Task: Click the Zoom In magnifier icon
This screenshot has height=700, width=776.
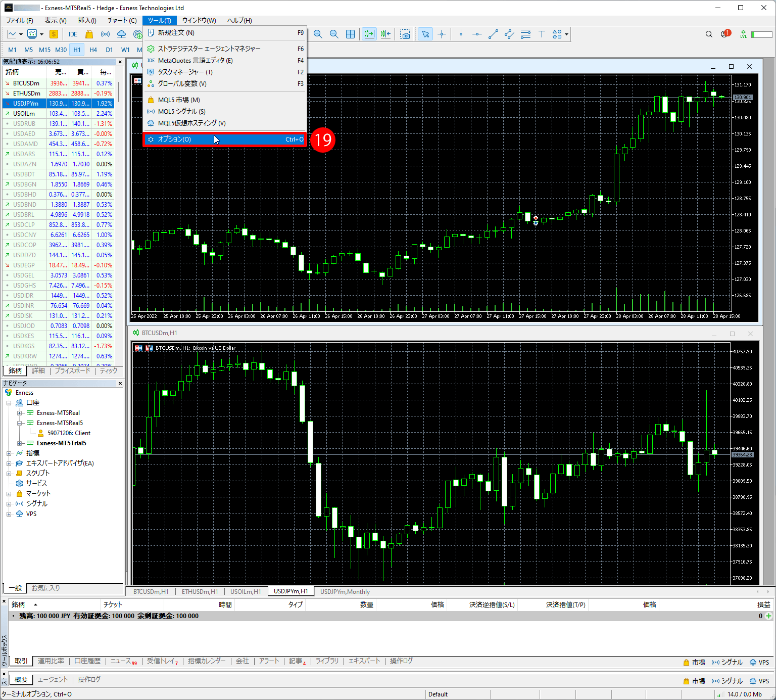Action: click(318, 34)
